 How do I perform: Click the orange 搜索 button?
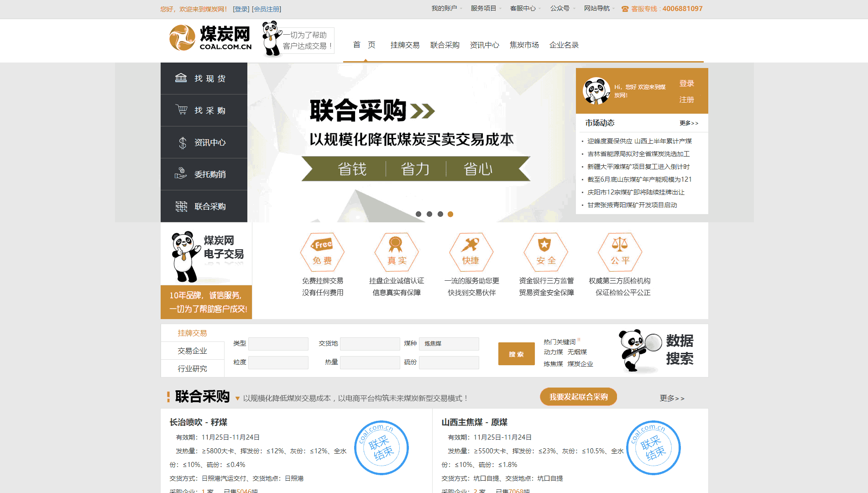tap(516, 354)
